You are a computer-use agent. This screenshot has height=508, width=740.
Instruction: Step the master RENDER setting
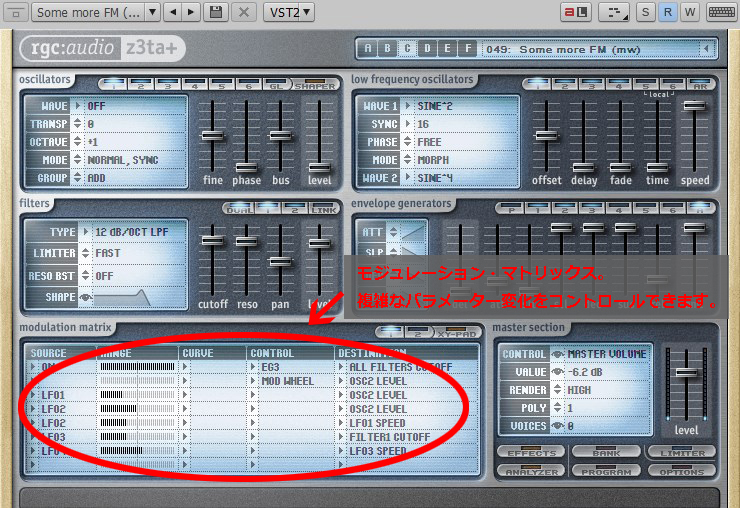[x=558, y=389]
